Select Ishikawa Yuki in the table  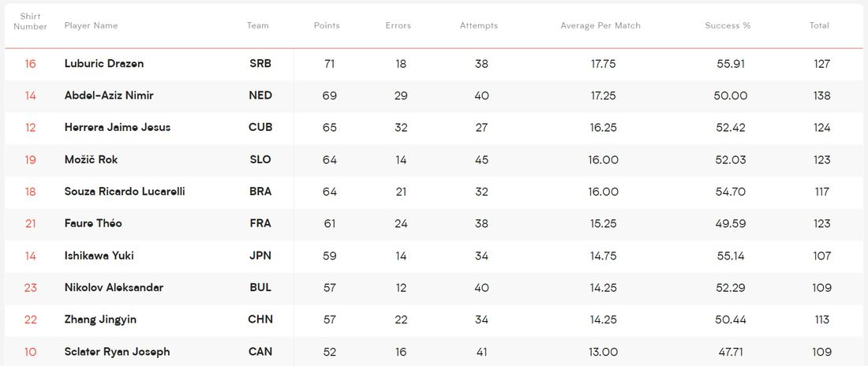coord(99,256)
